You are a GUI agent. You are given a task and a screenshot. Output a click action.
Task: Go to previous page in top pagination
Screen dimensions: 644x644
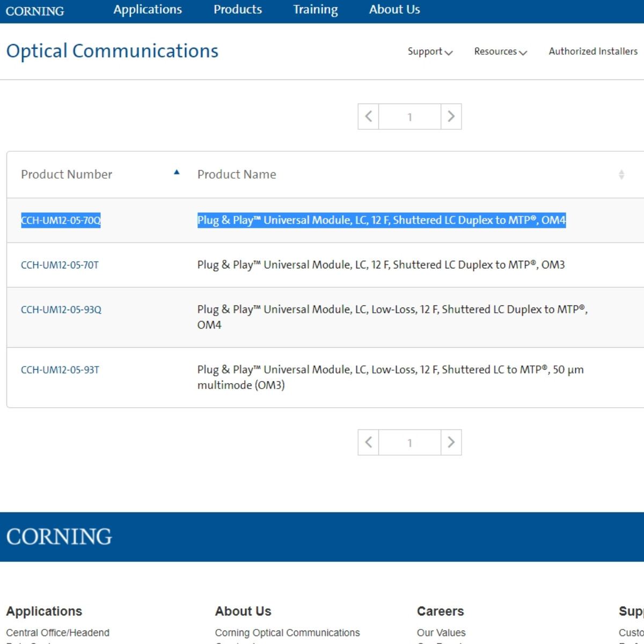368,116
